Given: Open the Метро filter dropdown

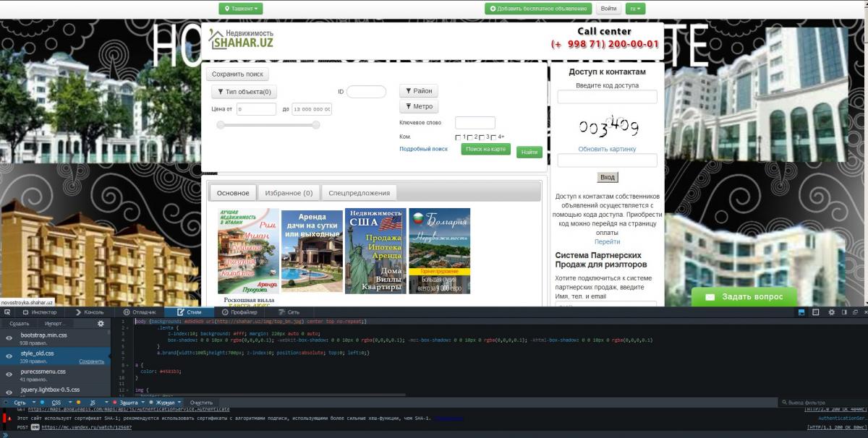Looking at the screenshot, I should coord(419,106).
